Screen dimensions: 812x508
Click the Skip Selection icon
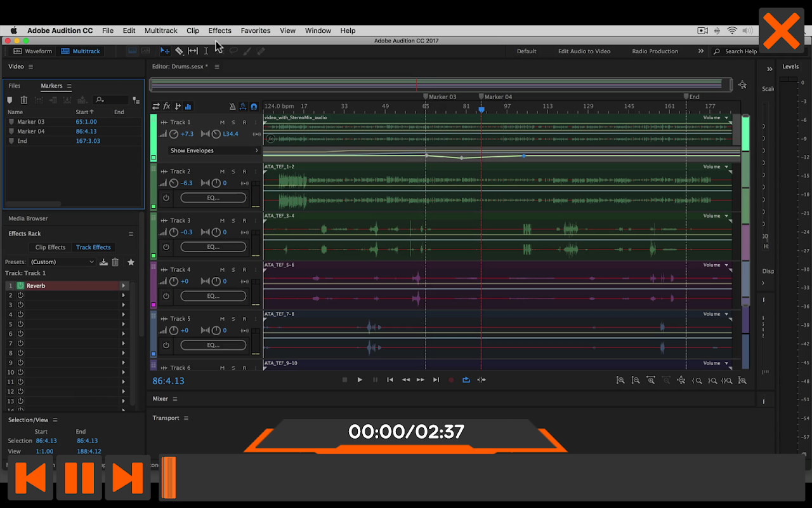481,380
